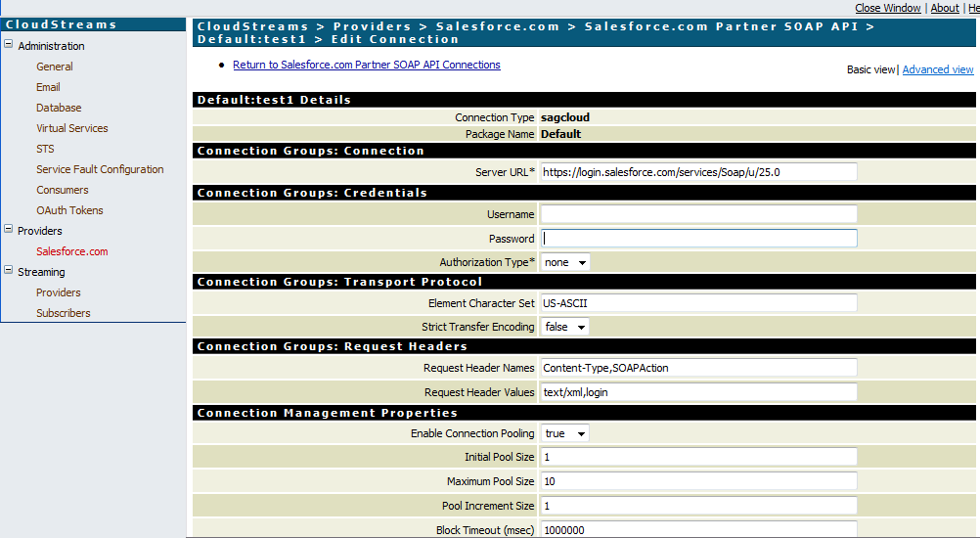980x538 pixels.
Task: Click the Streaming tree label
Action: pyautogui.click(x=41, y=272)
